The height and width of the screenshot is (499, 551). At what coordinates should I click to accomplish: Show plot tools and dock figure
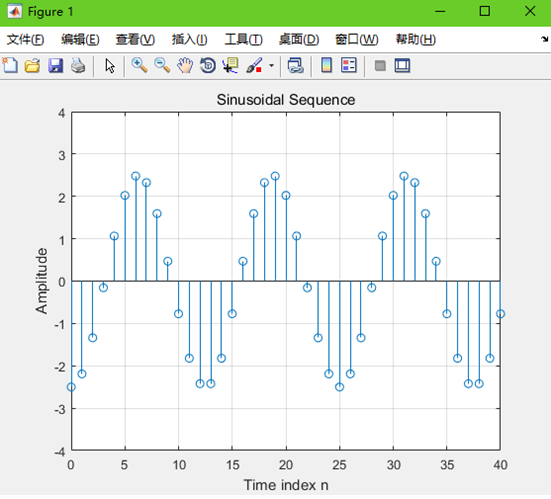pyautogui.click(x=402, y=66)
